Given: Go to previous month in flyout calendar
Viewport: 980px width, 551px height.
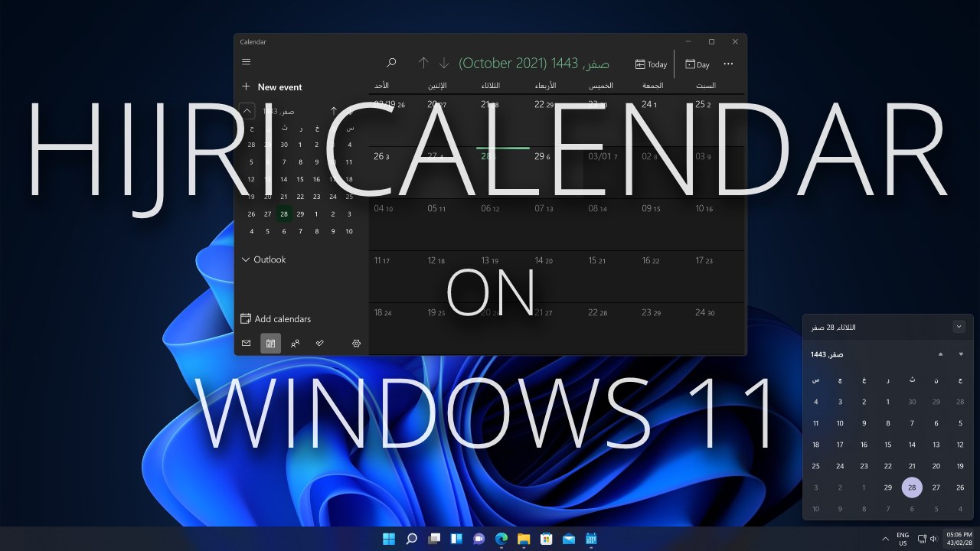Looking at the screenshot, I should 940,354.
